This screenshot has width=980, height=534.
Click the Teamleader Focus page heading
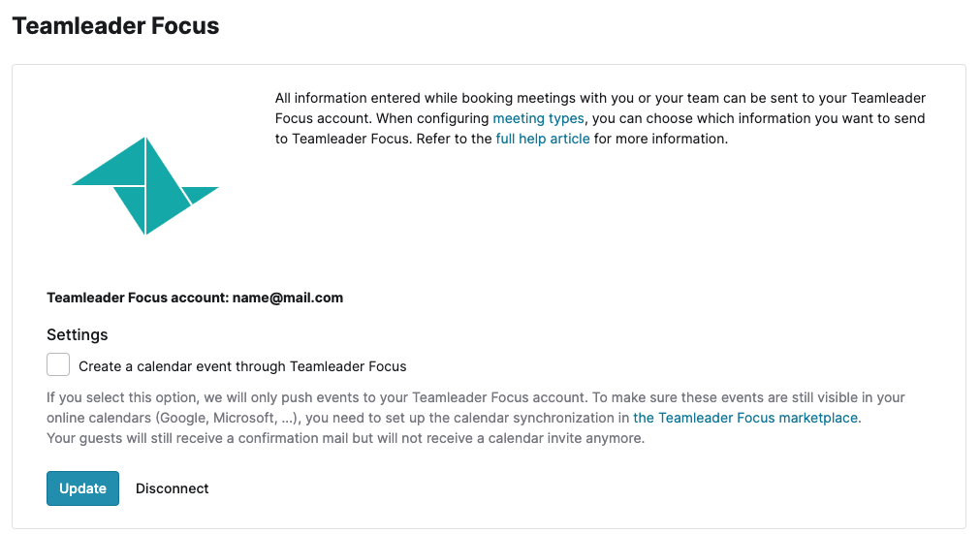pos(115,25)
